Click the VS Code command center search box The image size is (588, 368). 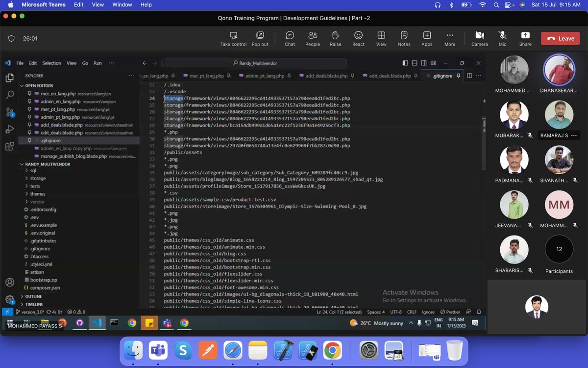pos(254,63)
